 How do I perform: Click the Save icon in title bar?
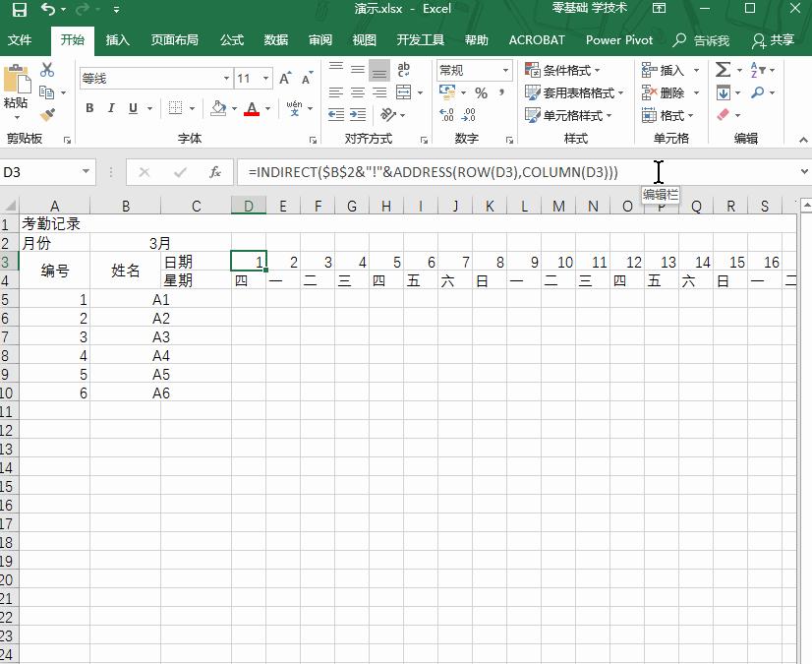19,10
